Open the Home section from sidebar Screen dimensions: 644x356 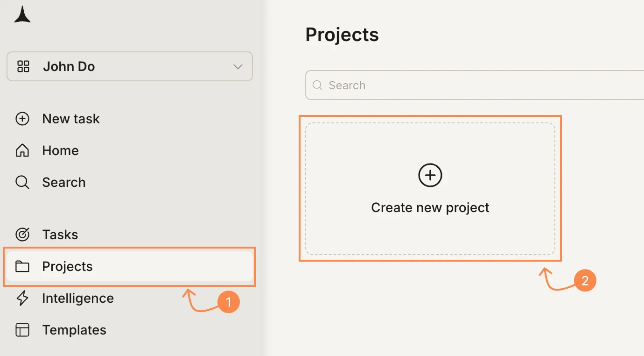60,150
